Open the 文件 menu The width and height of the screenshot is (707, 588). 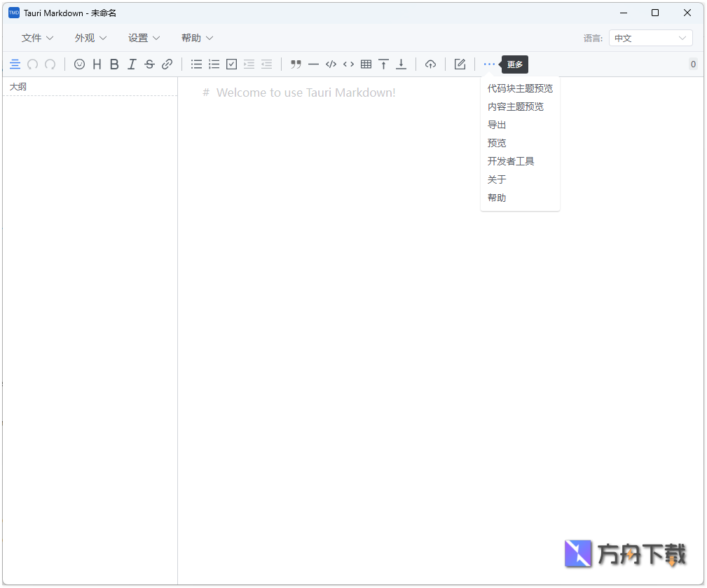click(x=37, y=39)
